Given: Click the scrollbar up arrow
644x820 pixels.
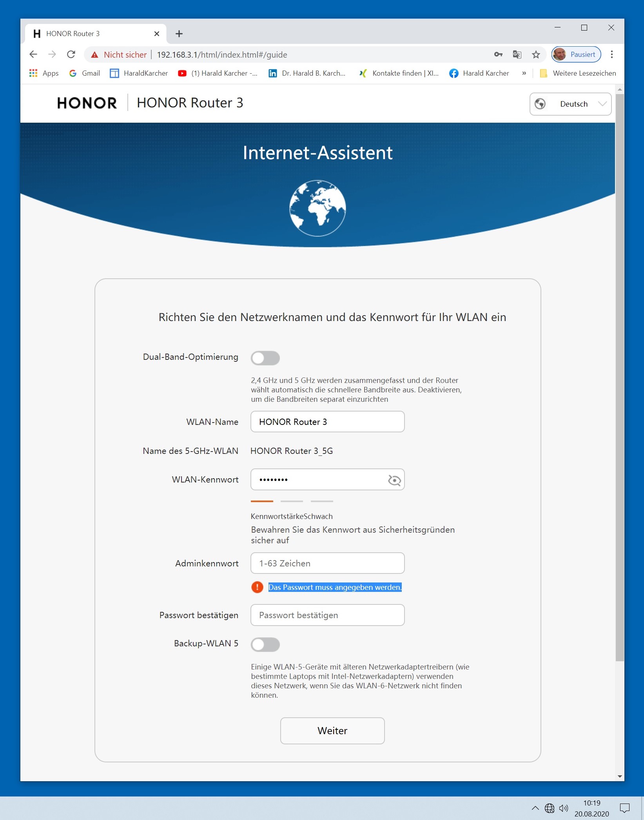Looking at the screenshot, I should click(x=620, y=90).
